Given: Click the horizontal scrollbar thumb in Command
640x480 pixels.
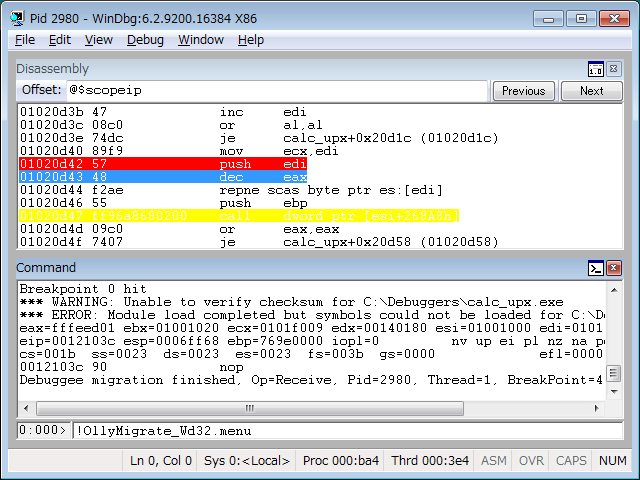Looking at the screenshot, I should [x=250, y=408].
